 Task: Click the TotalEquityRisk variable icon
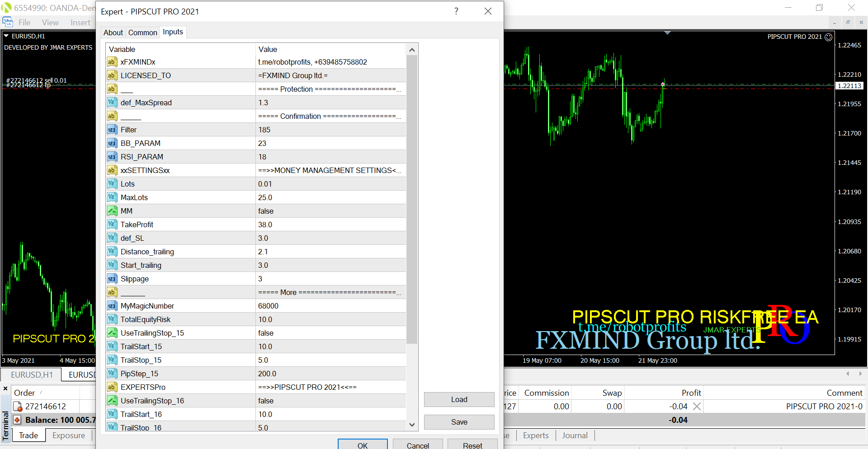pyautogui.click(x=112, y=319)
